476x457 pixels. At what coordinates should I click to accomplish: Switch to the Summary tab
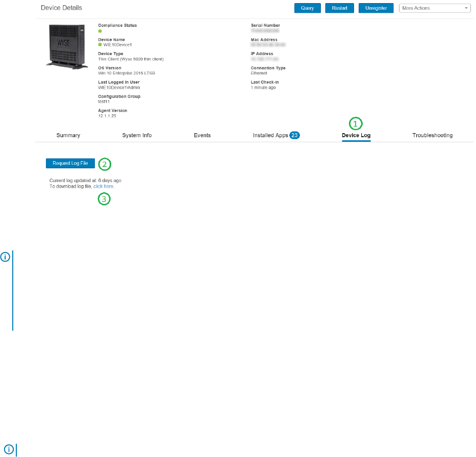point(68,135)
